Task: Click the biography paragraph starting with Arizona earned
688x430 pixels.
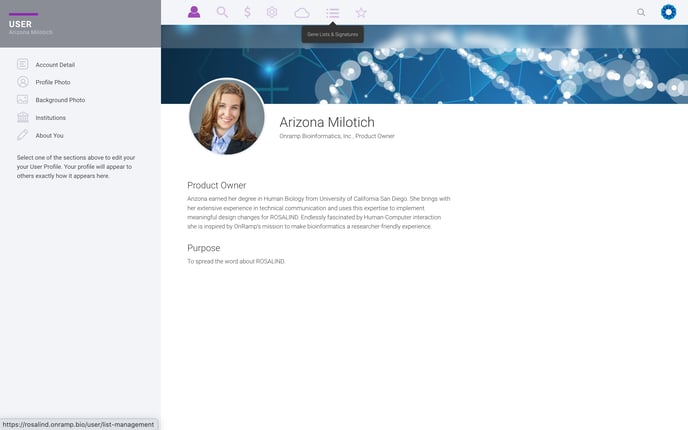Action: tap(319, 213)
